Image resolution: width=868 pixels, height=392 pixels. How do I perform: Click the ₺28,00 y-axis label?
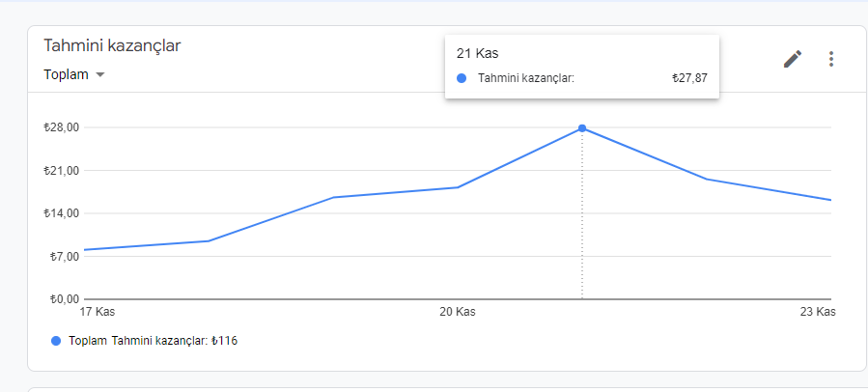pos(60,127)
